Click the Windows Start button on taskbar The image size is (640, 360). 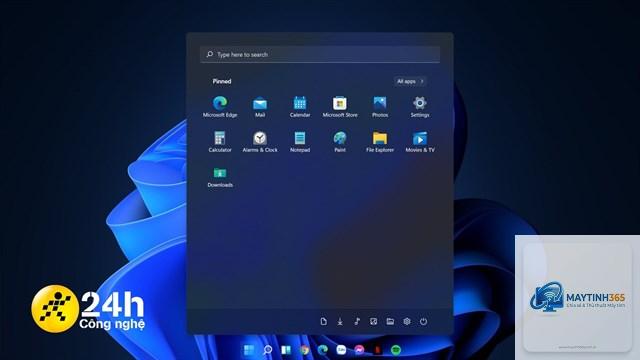click(x=249, y=350)
